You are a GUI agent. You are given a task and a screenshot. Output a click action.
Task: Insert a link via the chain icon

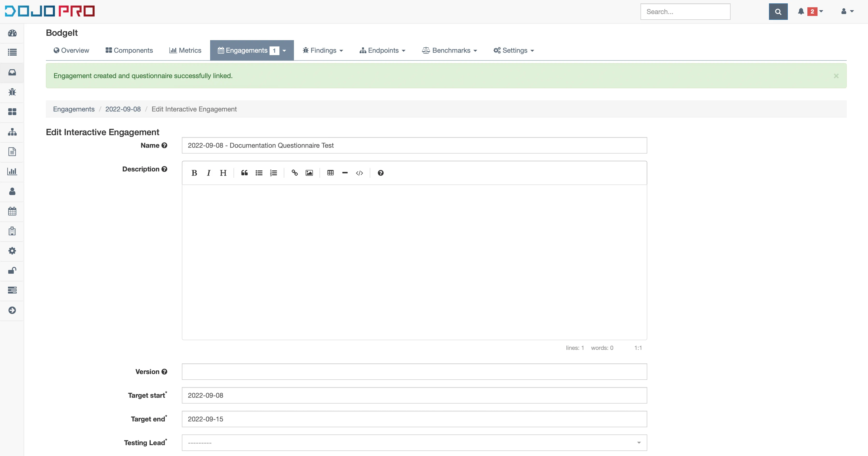coord(294,173)
